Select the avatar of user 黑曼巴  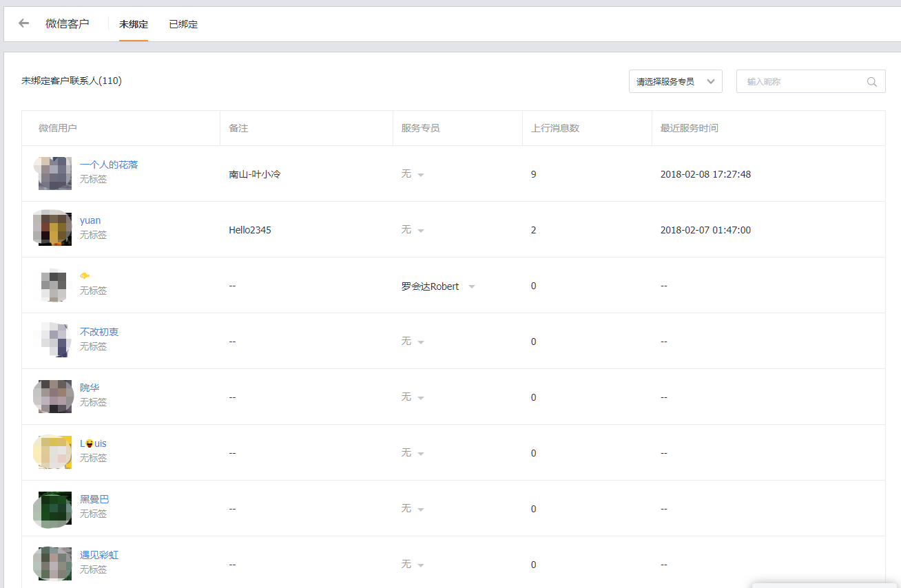(52, 510)
